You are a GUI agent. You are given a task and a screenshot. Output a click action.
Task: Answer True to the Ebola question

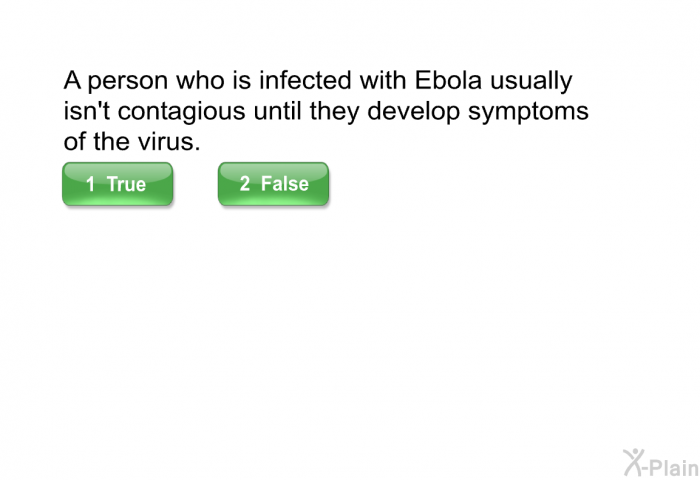coord(117,184)
